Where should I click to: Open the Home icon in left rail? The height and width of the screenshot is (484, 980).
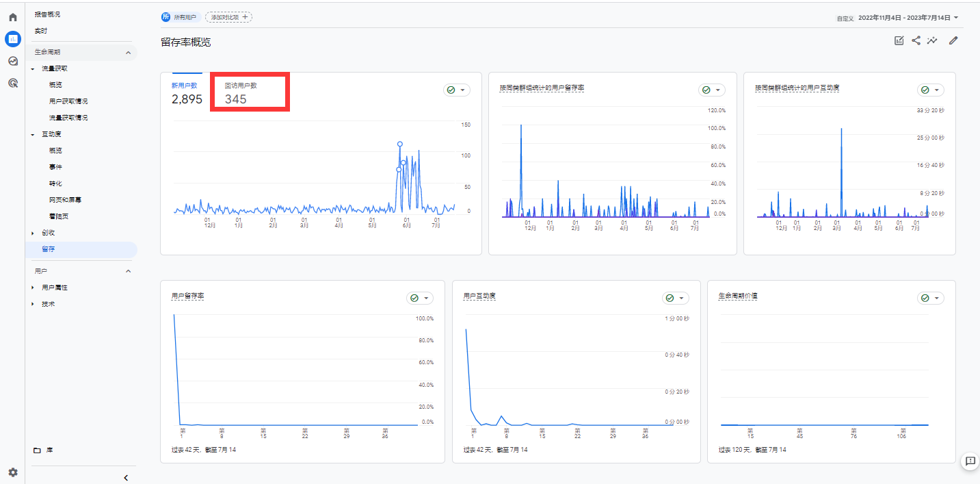(x=12, y=17)
